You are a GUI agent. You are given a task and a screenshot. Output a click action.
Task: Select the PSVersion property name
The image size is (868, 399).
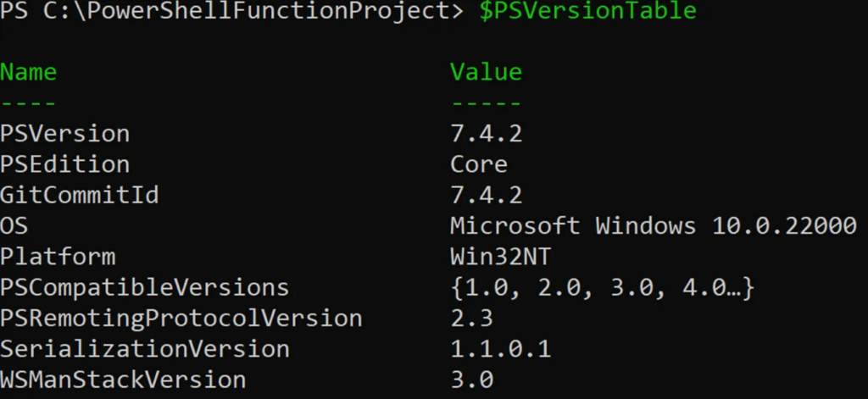click(x=64, y=133)
